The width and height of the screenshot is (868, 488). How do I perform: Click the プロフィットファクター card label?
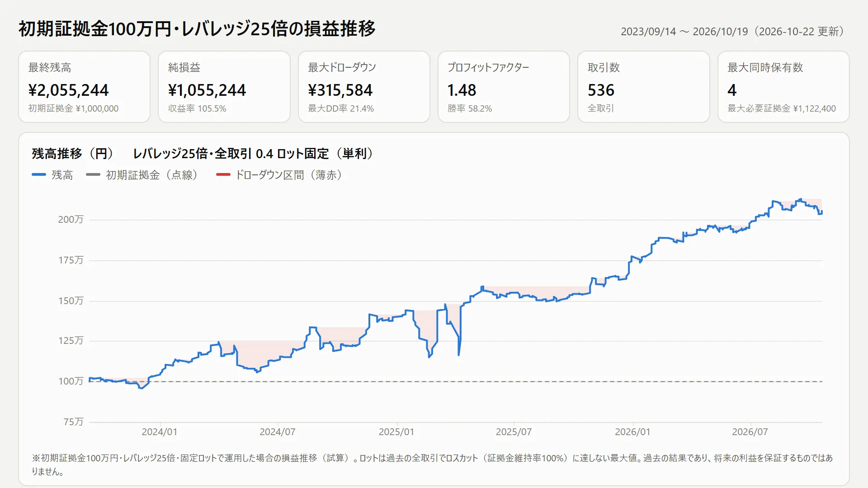click(x=488, y=68)
